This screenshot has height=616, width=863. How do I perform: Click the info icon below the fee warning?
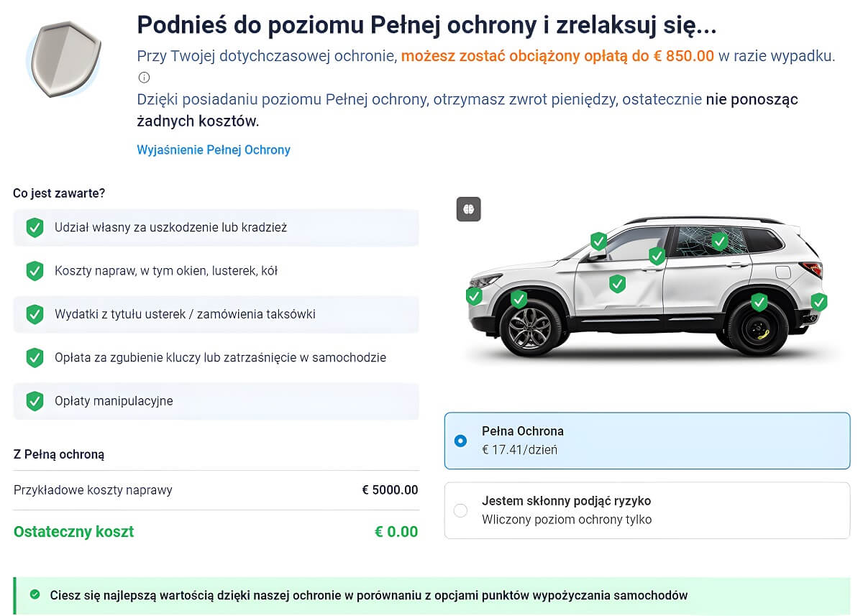click(144, 78)
